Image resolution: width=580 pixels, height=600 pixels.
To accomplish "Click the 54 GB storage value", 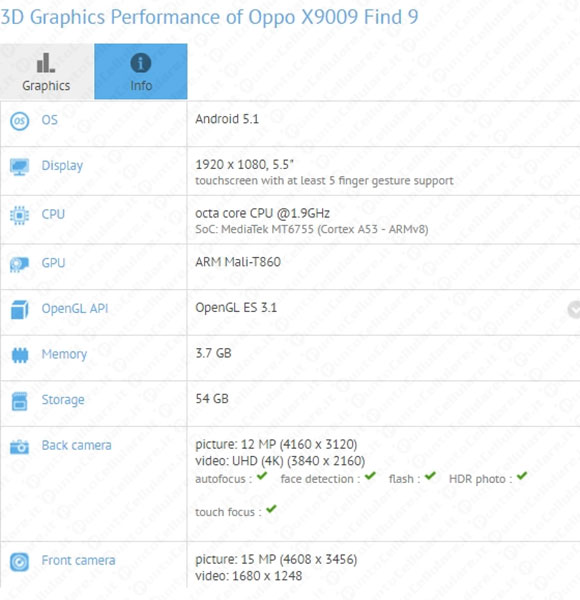I will pos(212,399).
